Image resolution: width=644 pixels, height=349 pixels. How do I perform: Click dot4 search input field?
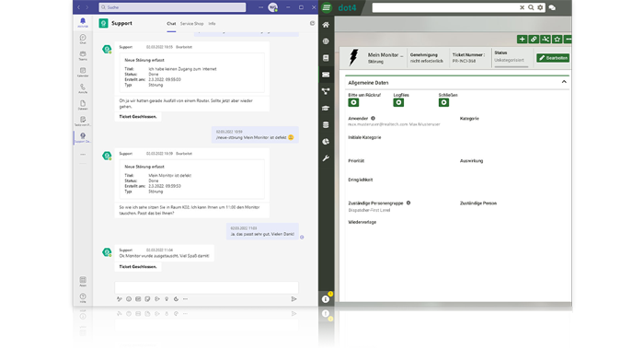click(x=445, y=7)
